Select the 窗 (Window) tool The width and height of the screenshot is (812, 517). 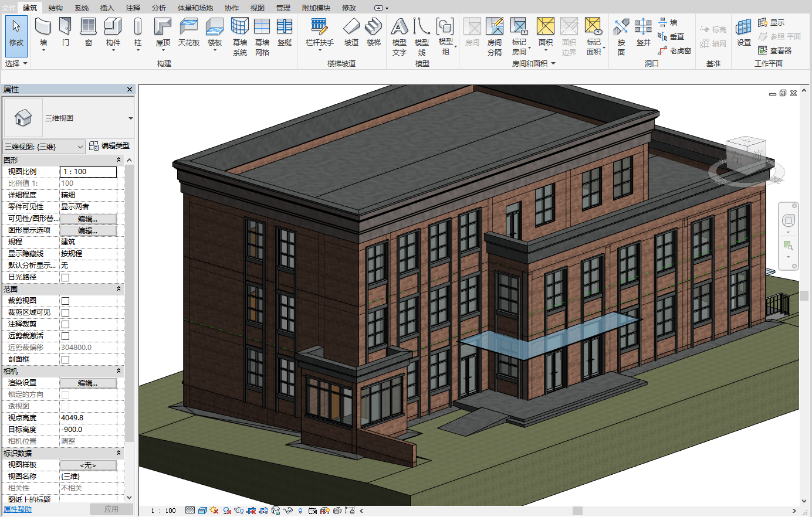88,33
